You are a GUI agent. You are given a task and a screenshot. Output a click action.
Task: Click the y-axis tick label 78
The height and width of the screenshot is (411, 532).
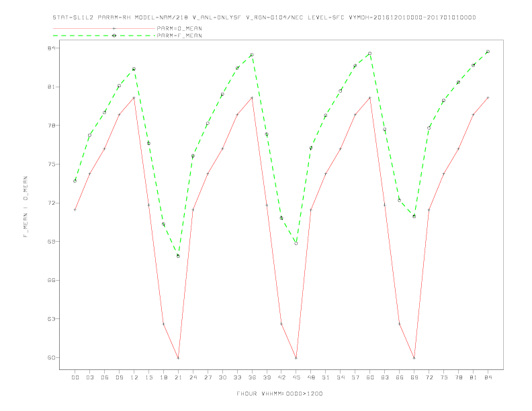(x=51, y=126)
